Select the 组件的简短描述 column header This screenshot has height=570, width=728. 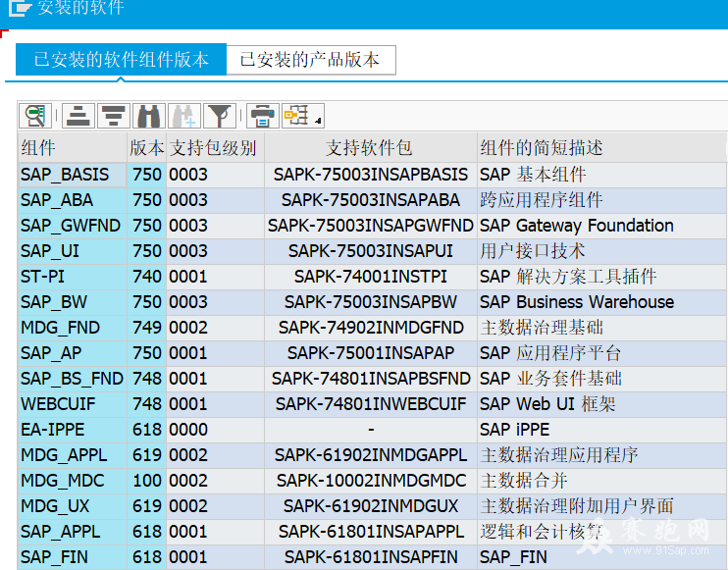coord(601,148)
